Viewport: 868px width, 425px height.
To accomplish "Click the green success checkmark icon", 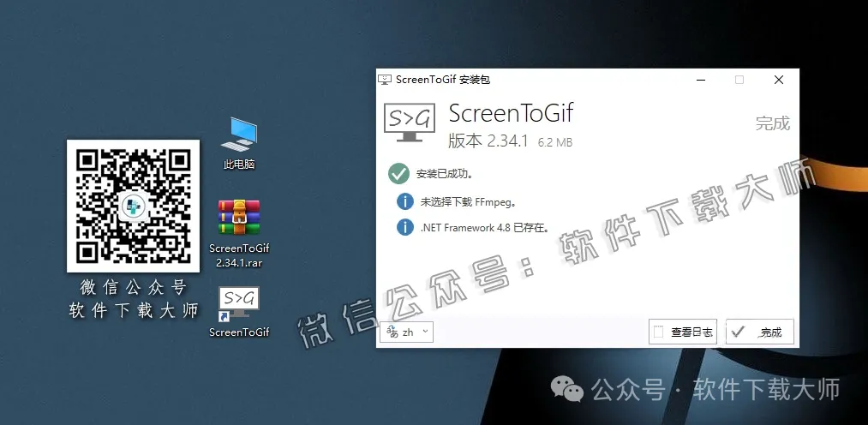I will 398,174.
